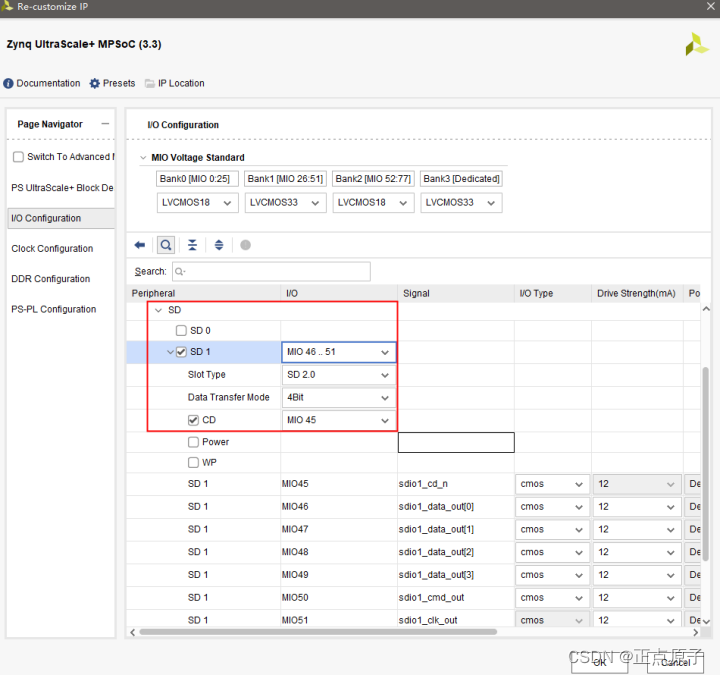The height and width of the screenshot is (675, 720).
Task: Open Data Transfer Mode 4Bit dropdown
Action: [339, 397]
